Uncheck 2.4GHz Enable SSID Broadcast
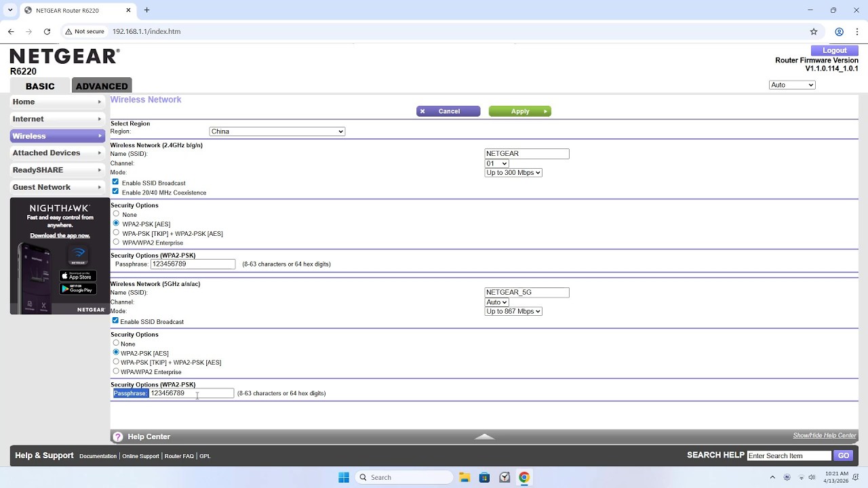 tap(115, 182)
